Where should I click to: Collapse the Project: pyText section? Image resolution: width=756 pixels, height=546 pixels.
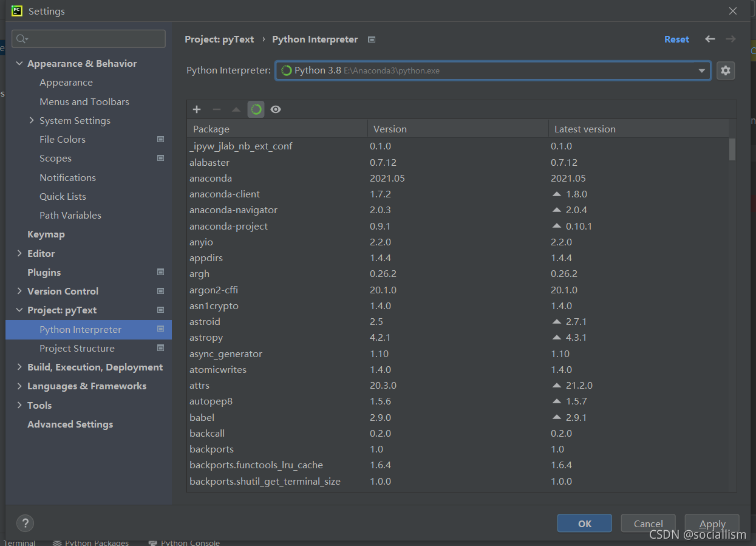(19, 310)
